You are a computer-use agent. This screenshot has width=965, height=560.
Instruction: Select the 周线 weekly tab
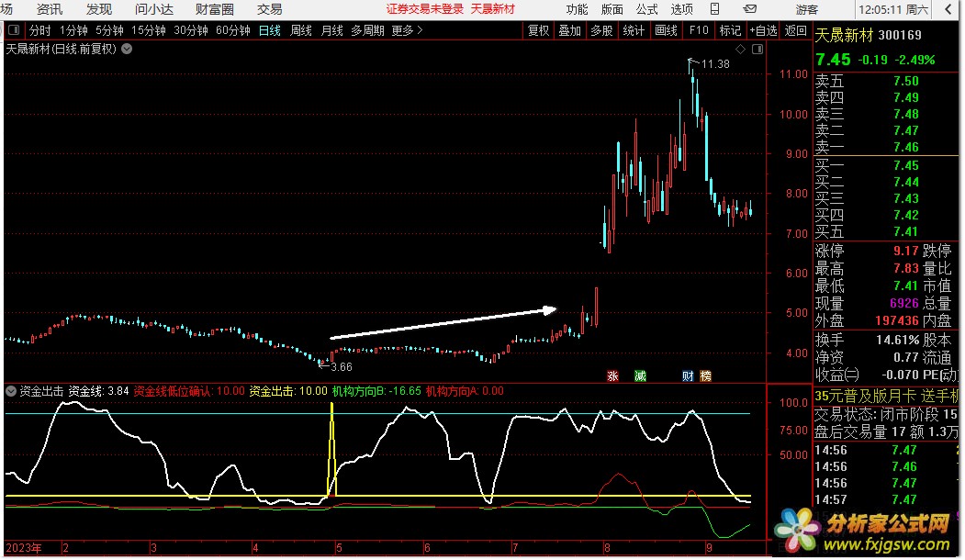click(x=301, y=30)
